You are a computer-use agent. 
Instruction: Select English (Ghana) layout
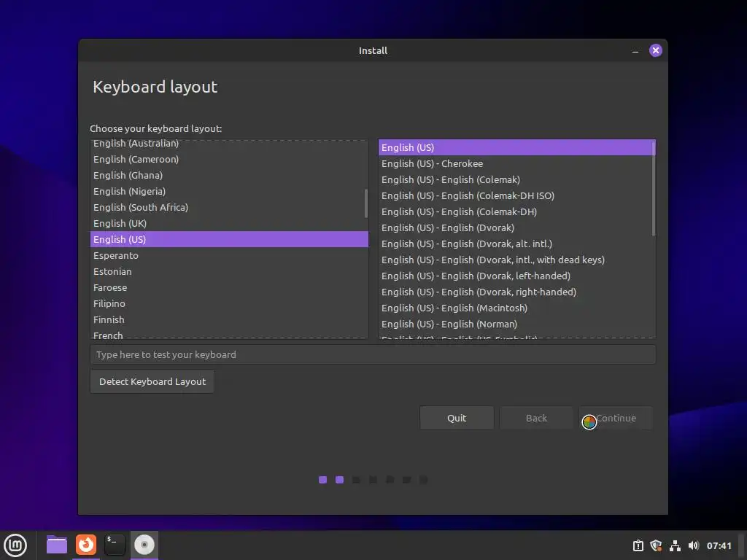[229, 175]
